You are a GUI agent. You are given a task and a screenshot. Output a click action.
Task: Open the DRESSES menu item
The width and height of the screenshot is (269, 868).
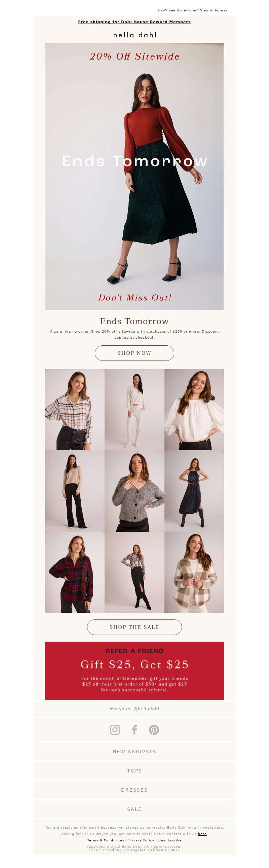click(x=134, y=790)
